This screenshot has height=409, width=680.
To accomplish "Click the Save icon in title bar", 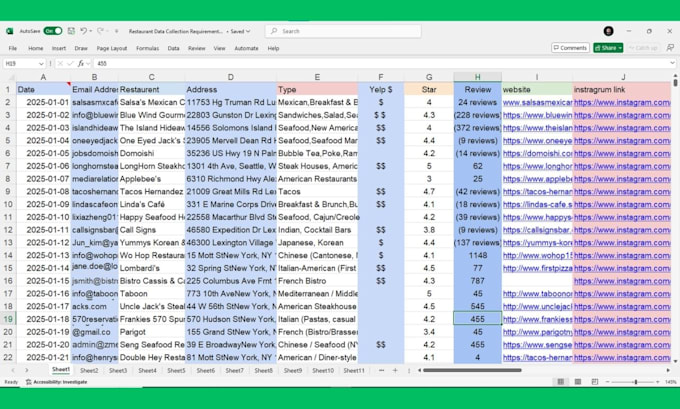I will coord(71,31).
